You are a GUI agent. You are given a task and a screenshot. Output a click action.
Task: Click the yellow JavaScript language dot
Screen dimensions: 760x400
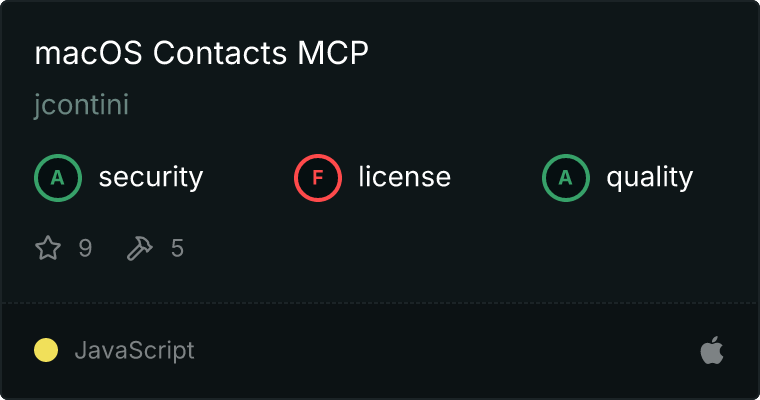(x=46, y=350)
